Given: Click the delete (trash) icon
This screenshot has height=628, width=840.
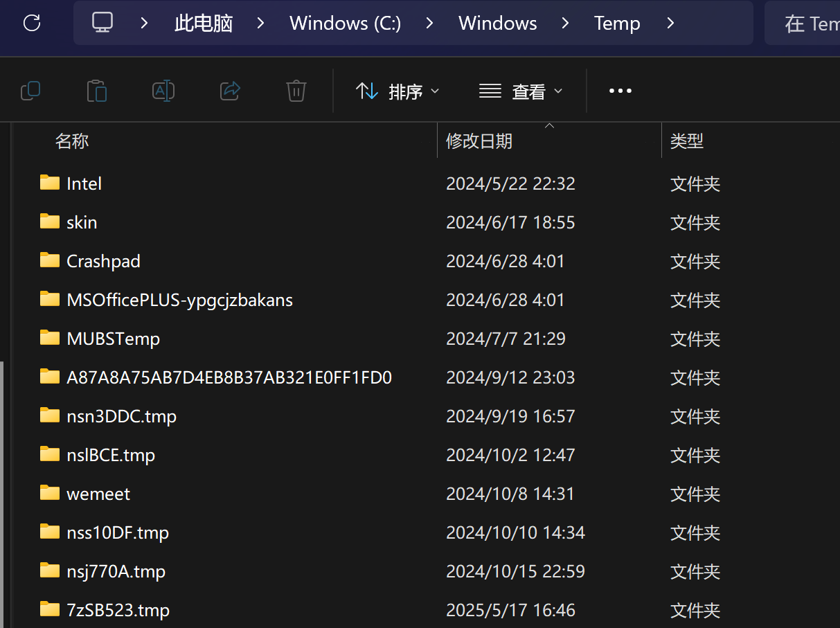Looking at the screenshot, I should (296, 90).
